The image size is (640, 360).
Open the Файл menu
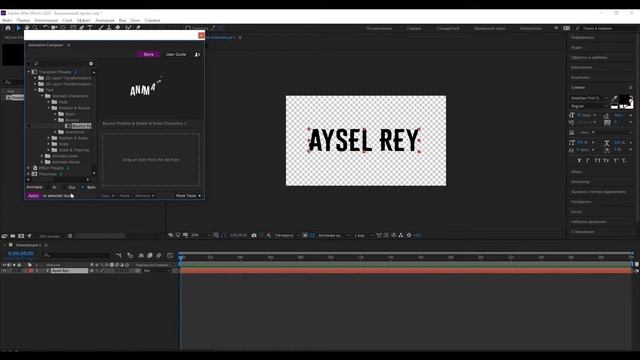(7, 20)
